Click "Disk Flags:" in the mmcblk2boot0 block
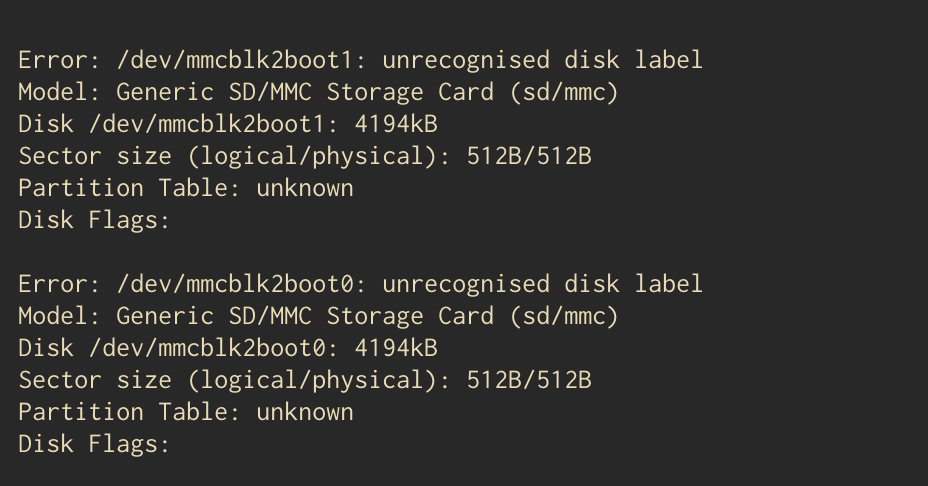Screen dimensions: 928x486 point(94,444)
